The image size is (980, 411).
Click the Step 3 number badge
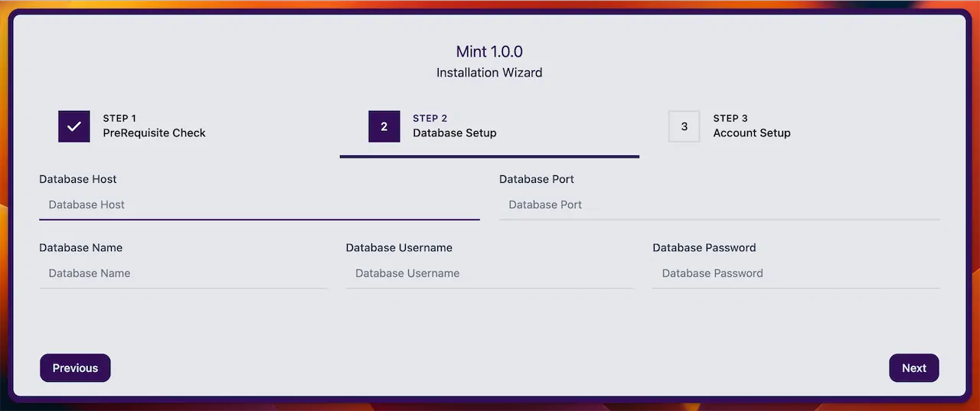[684, 126]
